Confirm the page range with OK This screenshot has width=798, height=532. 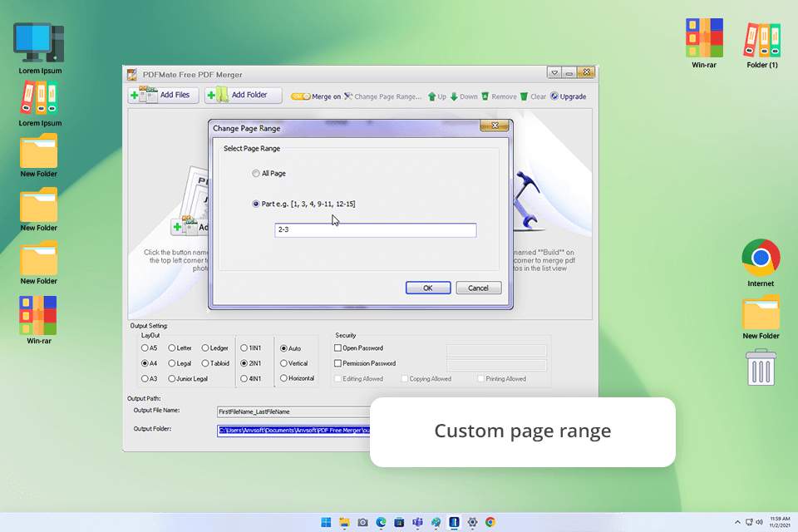(x=428, y=288)
